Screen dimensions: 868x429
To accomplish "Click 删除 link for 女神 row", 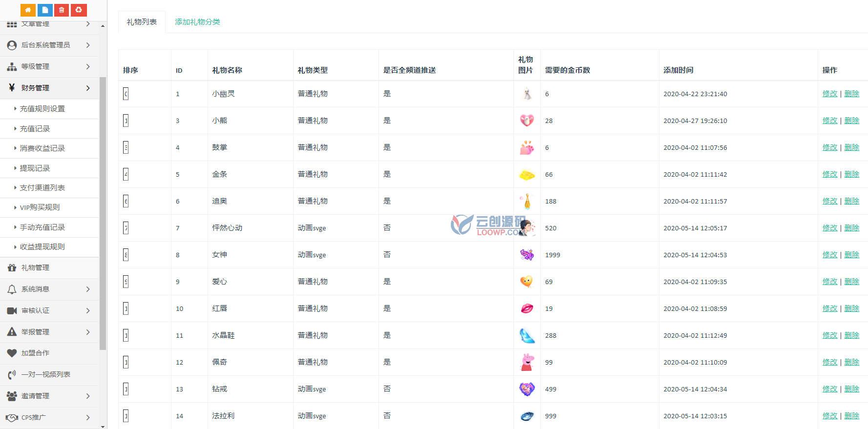I will [x=851, y=255].
